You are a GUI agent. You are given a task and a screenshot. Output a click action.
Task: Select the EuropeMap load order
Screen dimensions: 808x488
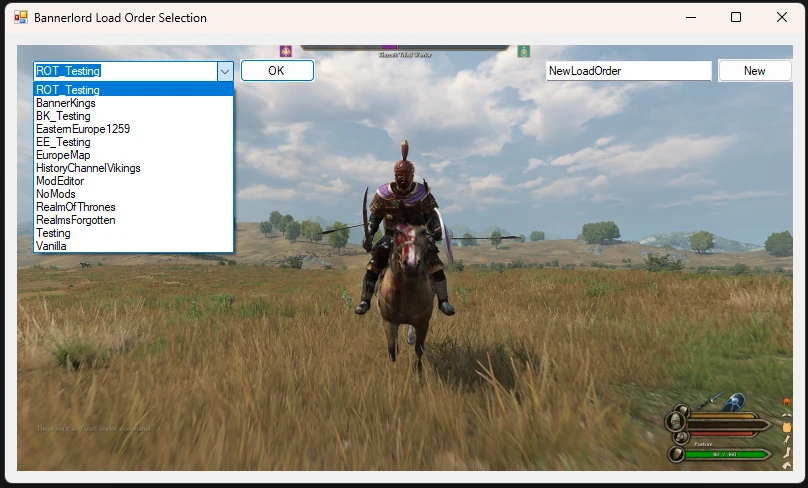coord(133,155)
